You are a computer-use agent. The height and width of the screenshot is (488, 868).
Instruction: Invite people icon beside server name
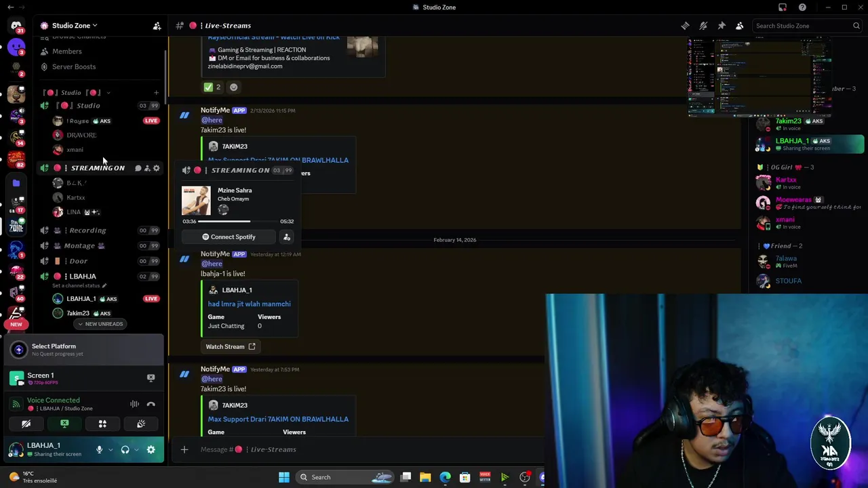tap(157, 26)
